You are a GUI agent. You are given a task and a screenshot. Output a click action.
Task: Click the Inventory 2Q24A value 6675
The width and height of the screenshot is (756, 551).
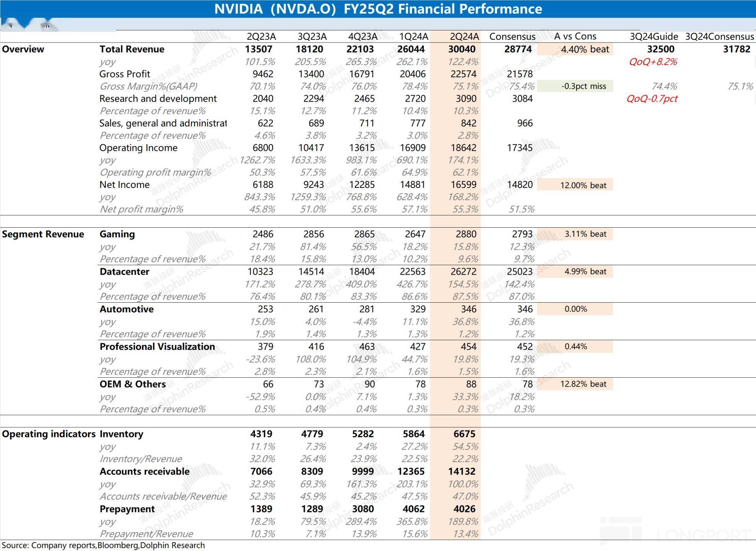point(464,434)
